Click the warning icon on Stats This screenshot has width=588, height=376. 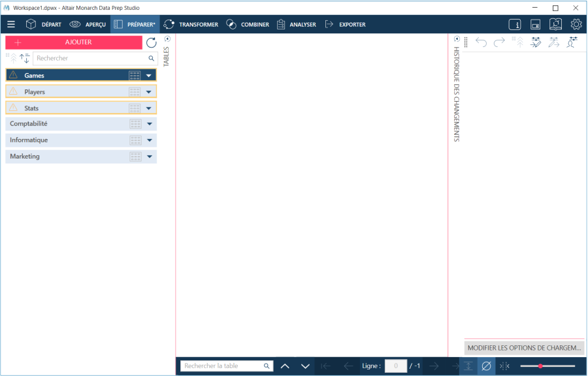click(x=13, y=108)
